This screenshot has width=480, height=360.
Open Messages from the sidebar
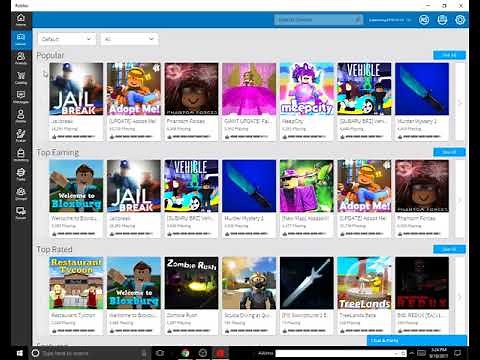[x=21, y=97]
